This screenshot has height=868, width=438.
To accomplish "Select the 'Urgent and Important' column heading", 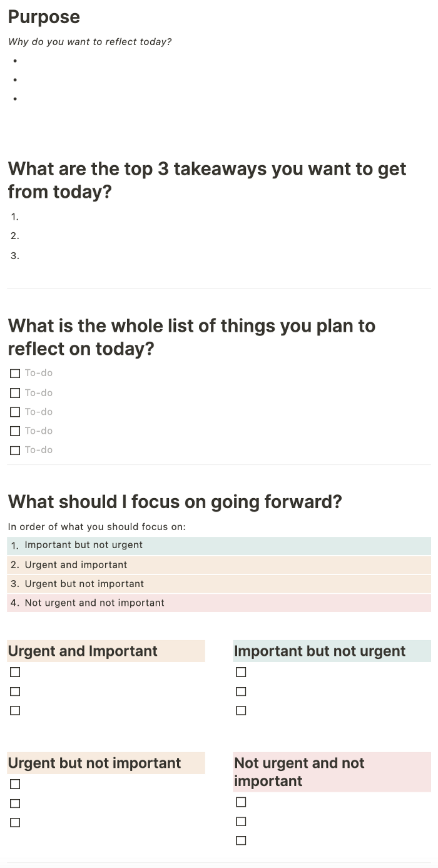I will click(x=83, y=651).
